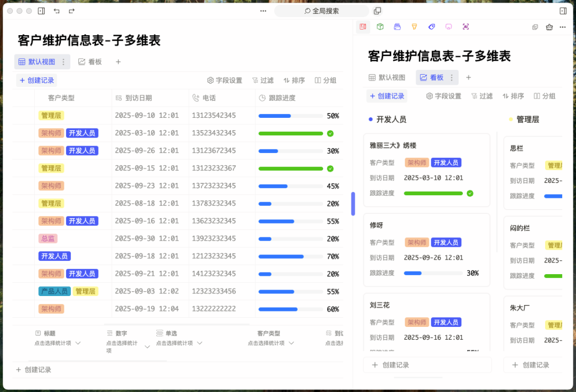Viewport: 576px width, 392px height.
Task: Toggle the left sidebar panel icon
Action: click(x=41, y=11)
